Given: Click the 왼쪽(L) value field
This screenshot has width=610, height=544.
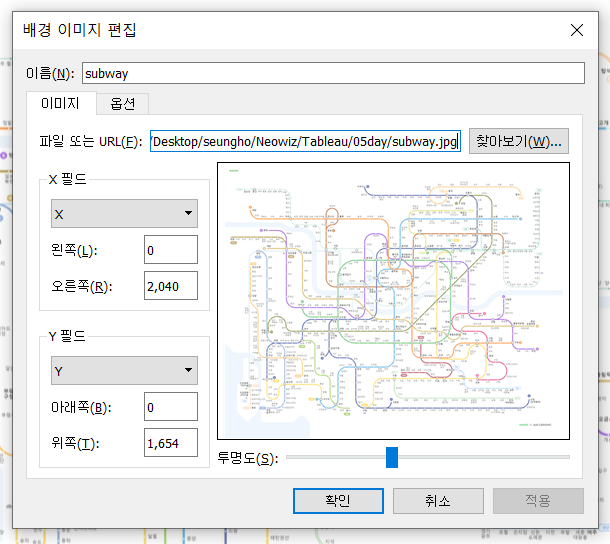Looking at the screenshot, I should [x=171, y=250].
